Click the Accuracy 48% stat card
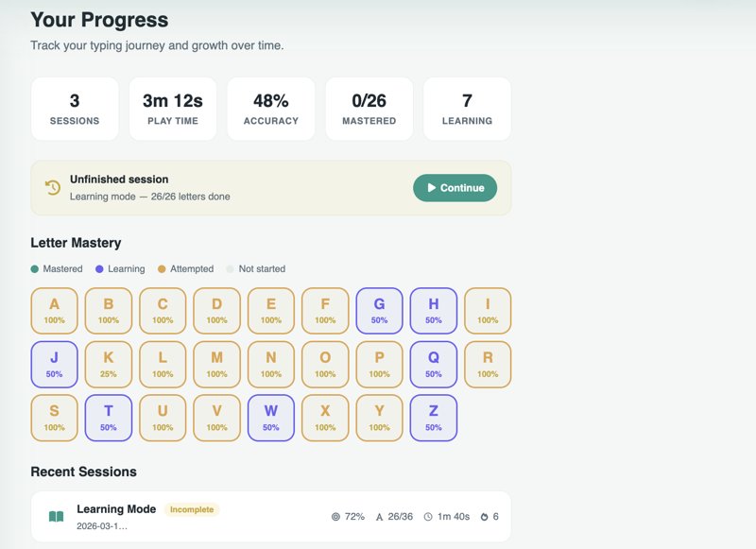The image size is (756, 549). pos(271,109)
